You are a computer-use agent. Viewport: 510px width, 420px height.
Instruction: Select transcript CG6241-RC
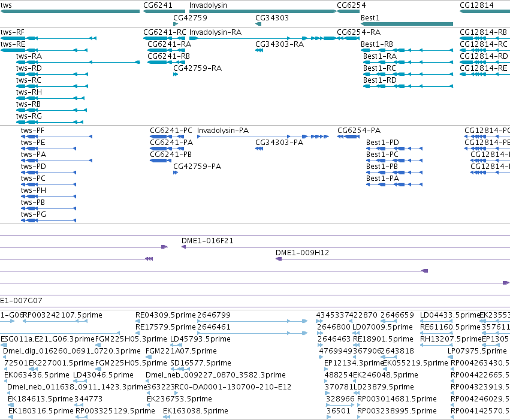click(165, 32)
